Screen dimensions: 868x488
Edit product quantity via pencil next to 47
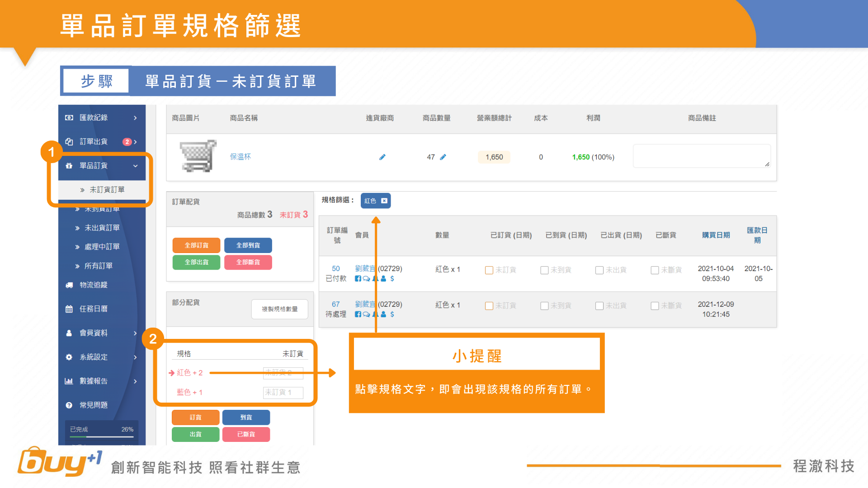tap(443, 157)
